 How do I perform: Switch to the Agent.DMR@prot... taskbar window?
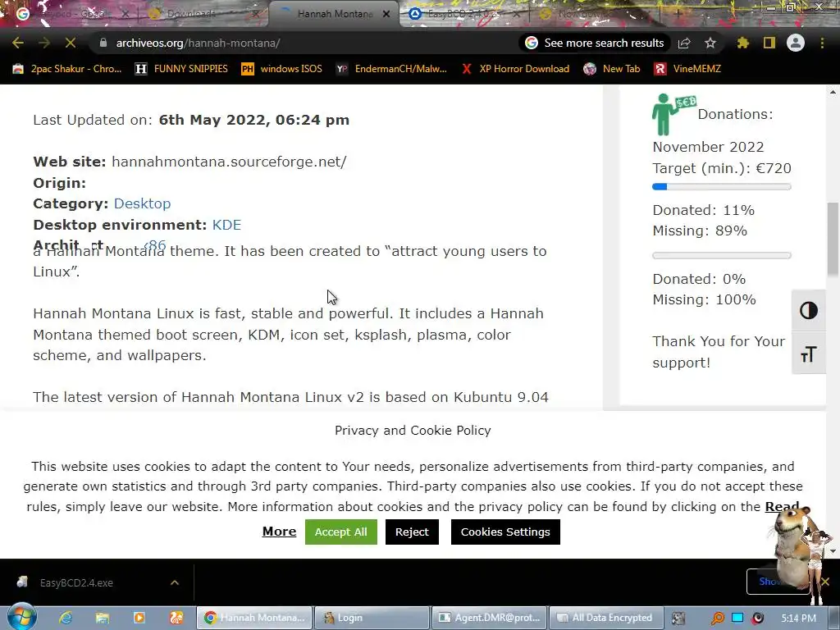click(x=489, y=618)
